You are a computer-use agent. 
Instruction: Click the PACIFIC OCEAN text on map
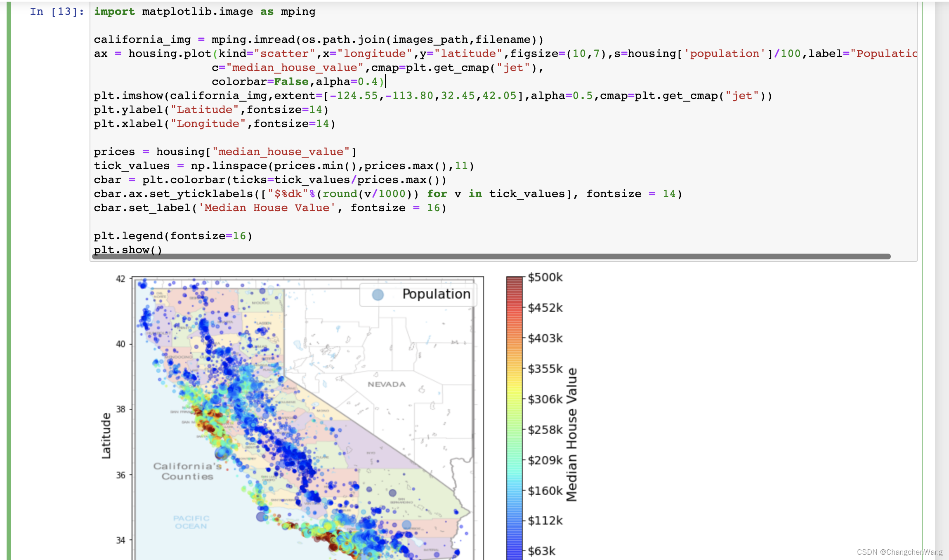click(191, 522)
